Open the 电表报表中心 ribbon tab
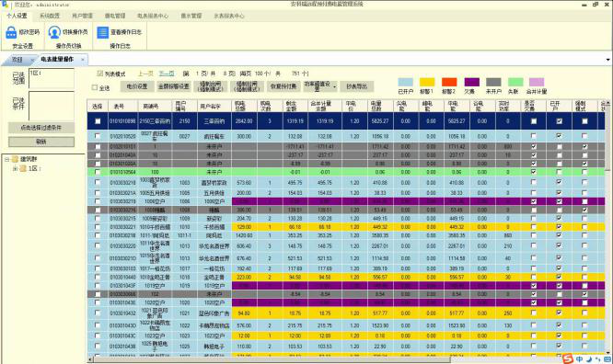The width and height of the screenshot is (613, 364). tap(153, 16)
